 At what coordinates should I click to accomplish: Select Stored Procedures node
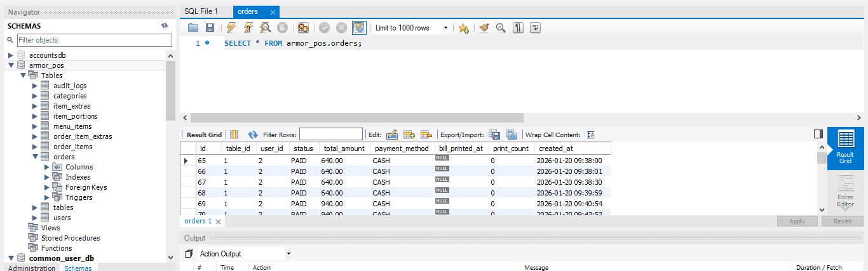pos(70,238)
